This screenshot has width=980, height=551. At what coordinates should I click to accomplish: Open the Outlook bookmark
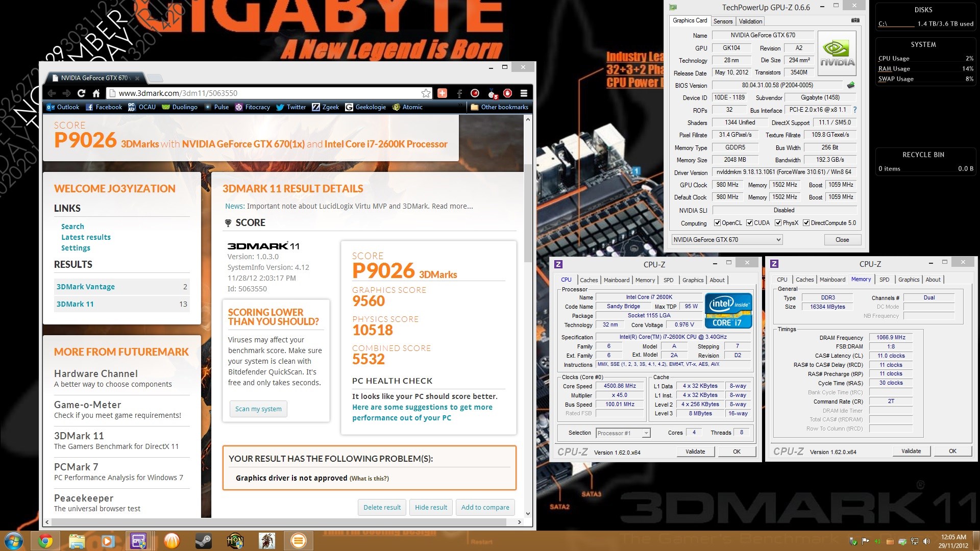tap(63, 107)
